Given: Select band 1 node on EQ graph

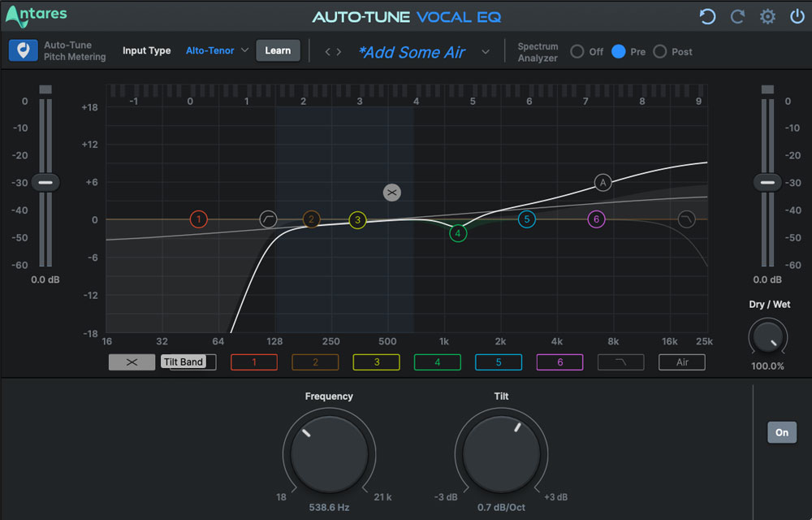Looking at the screenshot, I should tap(198, 219).
